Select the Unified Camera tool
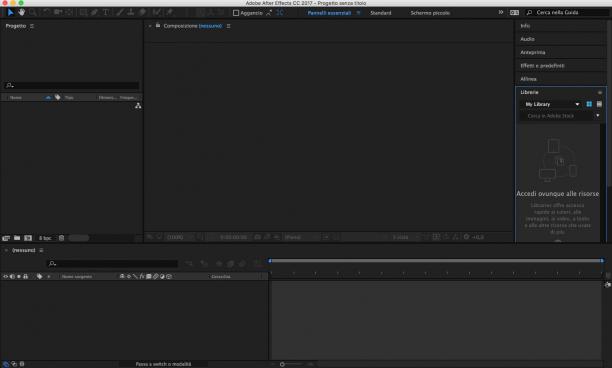The width and height of the screenshot is (612, 368). click(58, 12)
